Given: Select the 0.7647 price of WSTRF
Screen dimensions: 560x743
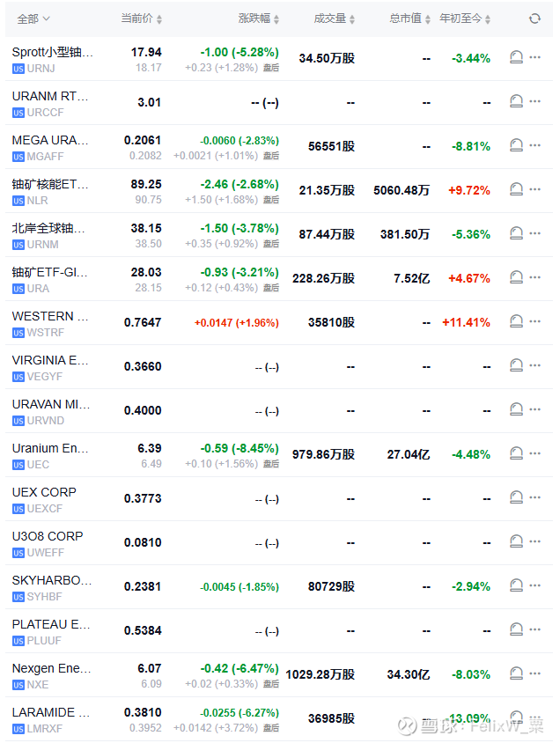Looking at the screenshot, I should 143,323.
